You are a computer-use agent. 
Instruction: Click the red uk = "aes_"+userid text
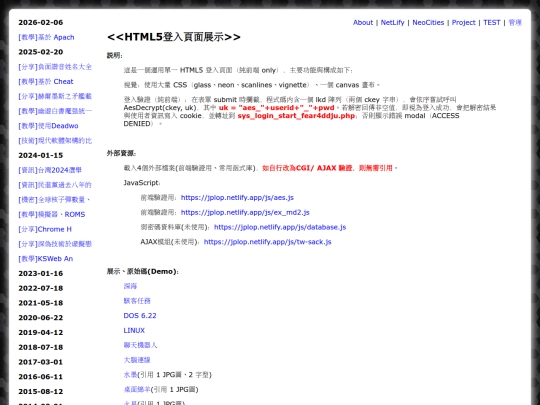[276, 108]
